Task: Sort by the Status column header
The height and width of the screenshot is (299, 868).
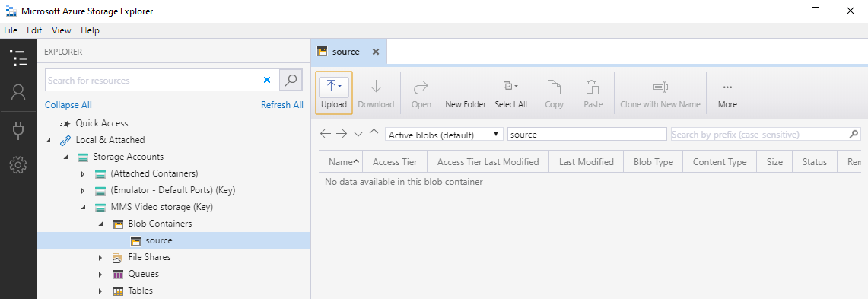Action: [x=815, y=162]
